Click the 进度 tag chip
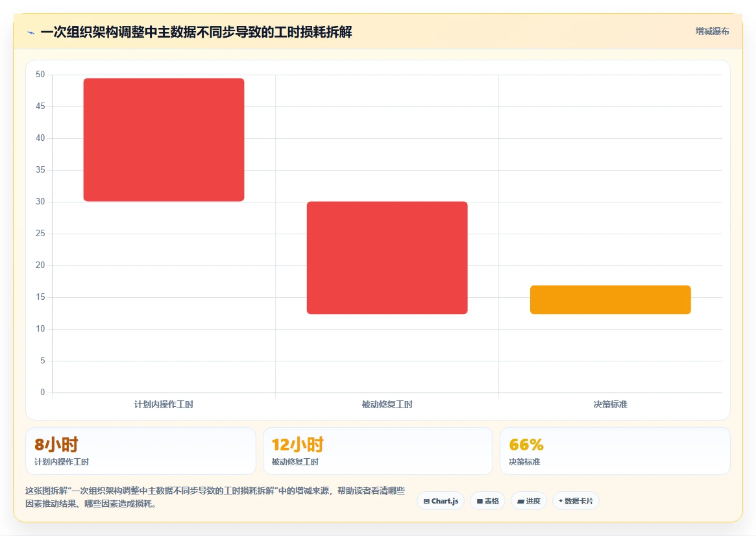 529,501
